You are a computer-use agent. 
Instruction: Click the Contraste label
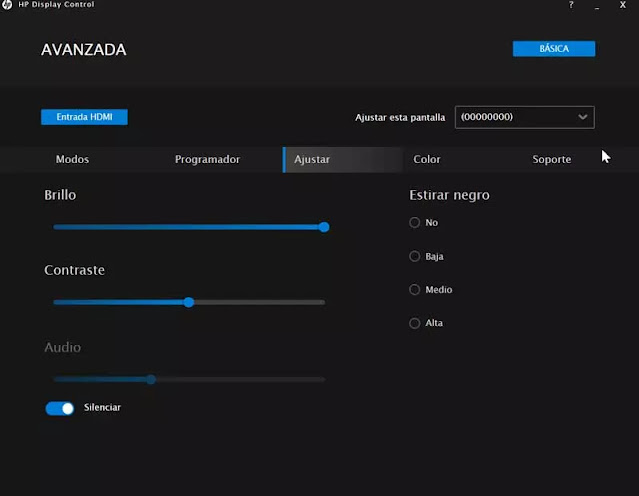pos(74,270)
